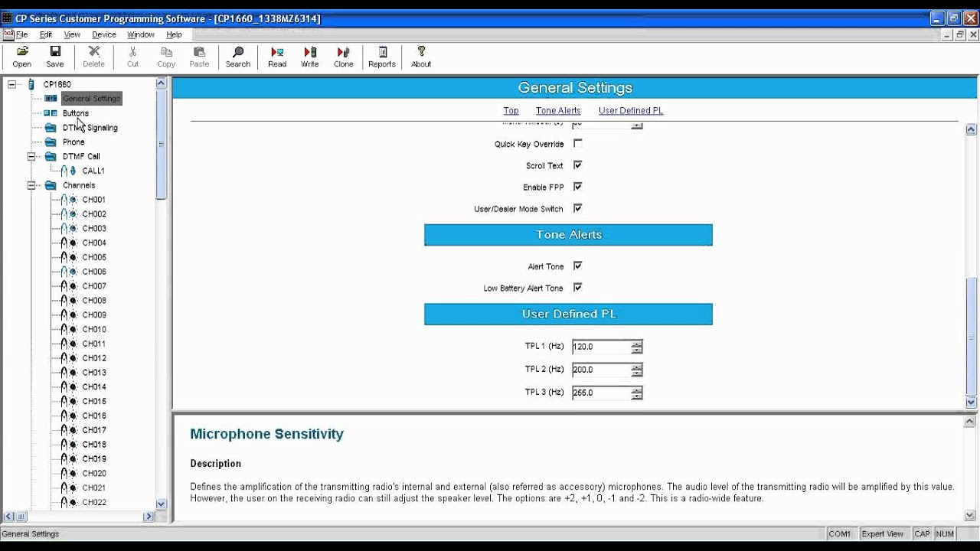Image resolution: width=980 pixels, height=551 pixels.
Task: Click the Clone radio icon
Action: click(x=343, y=52)
